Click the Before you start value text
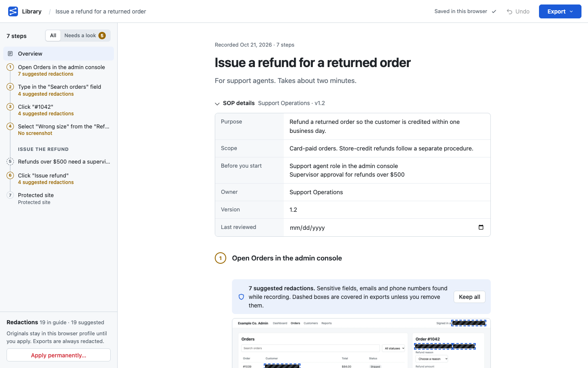Viewport: 588px width, 368px height. pyautogui.click(x=347, y=170)
